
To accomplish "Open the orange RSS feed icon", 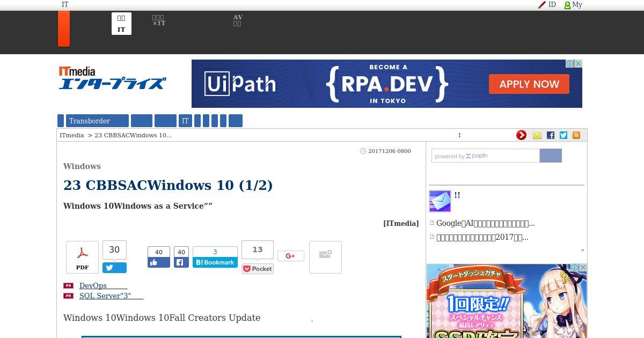I will 576,135.
